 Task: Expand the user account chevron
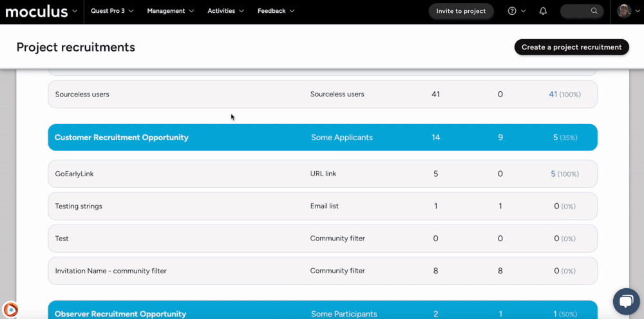(x=638, y=11)
